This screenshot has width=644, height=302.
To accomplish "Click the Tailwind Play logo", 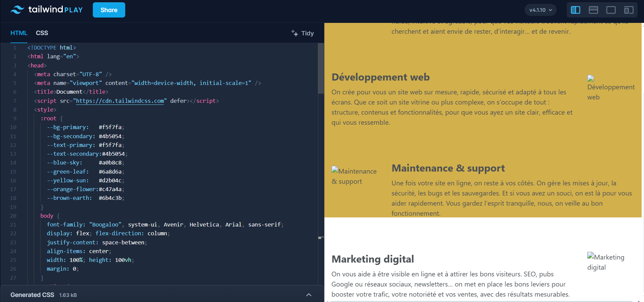I will pos(47,10).
